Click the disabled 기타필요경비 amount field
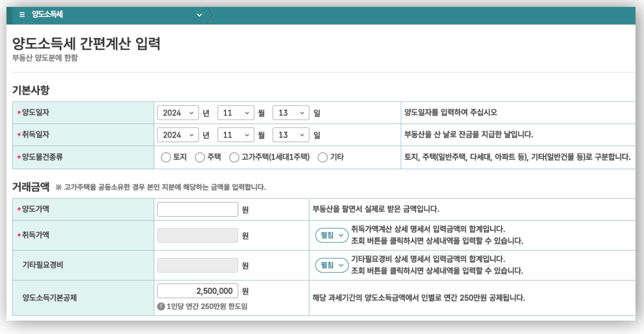644x334 pixels. click(197, 265)
